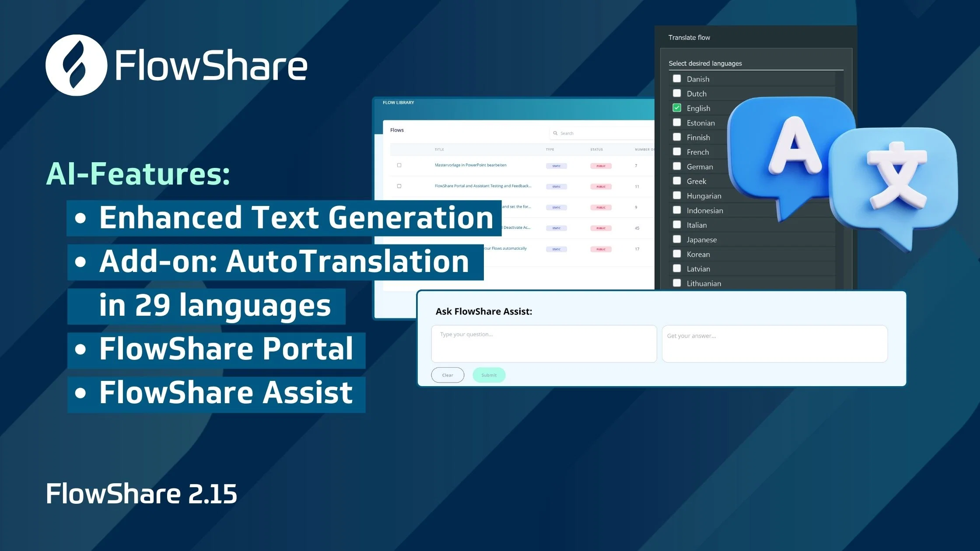Tick the Greek language checkbox

pos(677,181)
